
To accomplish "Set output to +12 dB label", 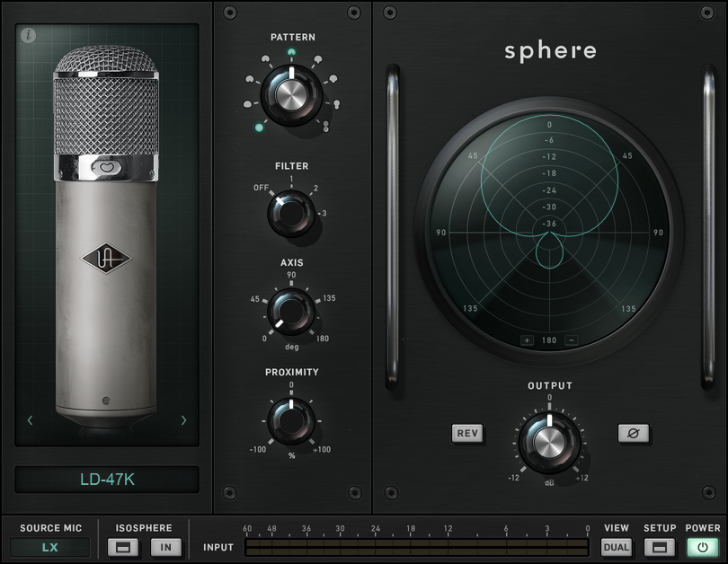I will (x=582, y=478).
